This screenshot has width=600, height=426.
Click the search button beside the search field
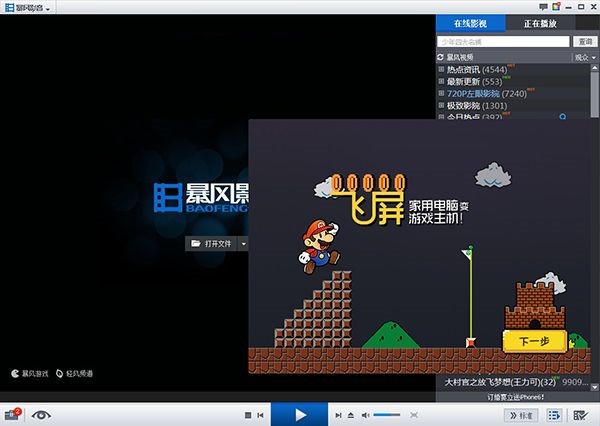pyautogui.click(x=585, y=42)
